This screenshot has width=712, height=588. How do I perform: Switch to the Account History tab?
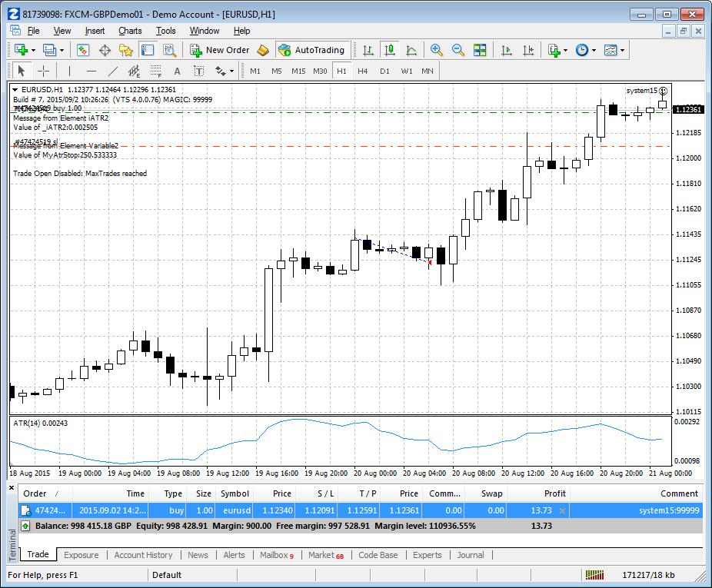pyautogui.click(x=144, y=555)
